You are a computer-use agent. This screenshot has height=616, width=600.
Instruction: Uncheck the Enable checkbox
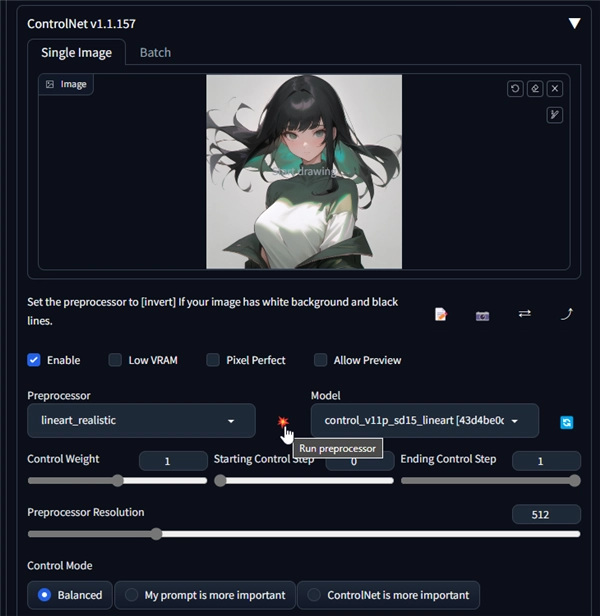point(34,360)
